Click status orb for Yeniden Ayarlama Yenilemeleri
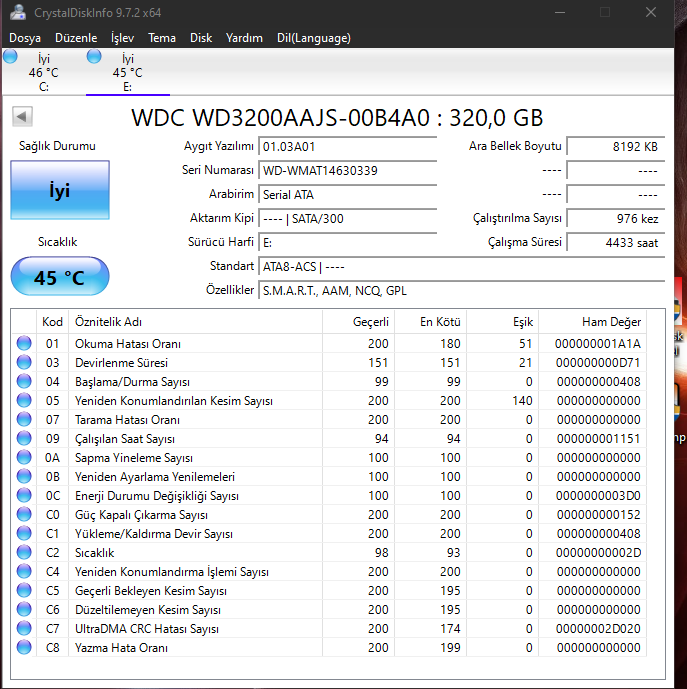687x689 pixels. tap(24, 476)
